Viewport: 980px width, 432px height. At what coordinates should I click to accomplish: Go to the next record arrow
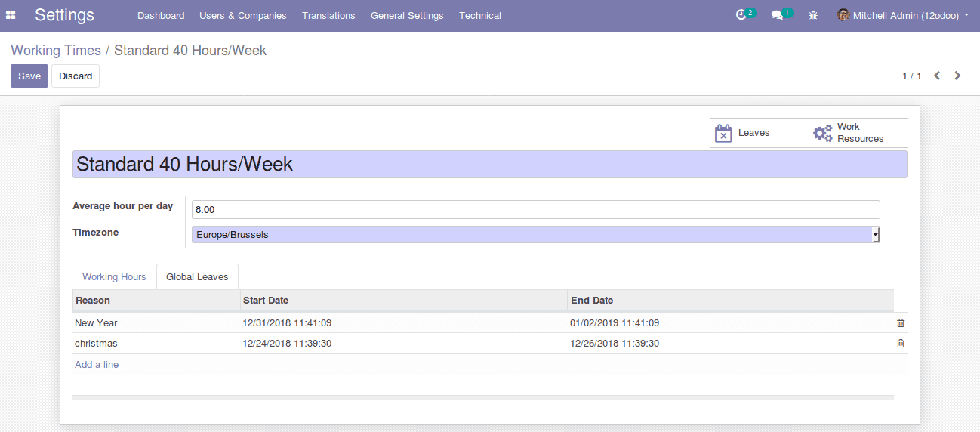pos(957,76)
